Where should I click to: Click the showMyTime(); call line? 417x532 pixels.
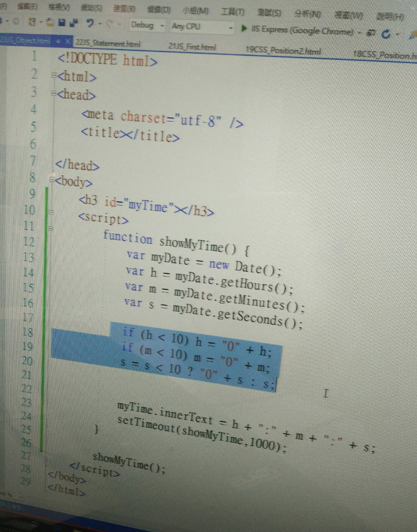tap(129, 463)
